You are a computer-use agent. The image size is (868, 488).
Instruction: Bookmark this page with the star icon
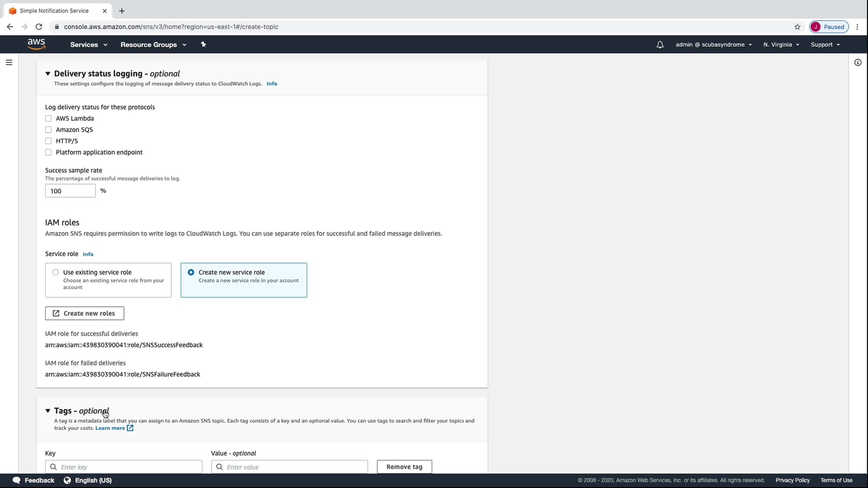pos(797,27)
